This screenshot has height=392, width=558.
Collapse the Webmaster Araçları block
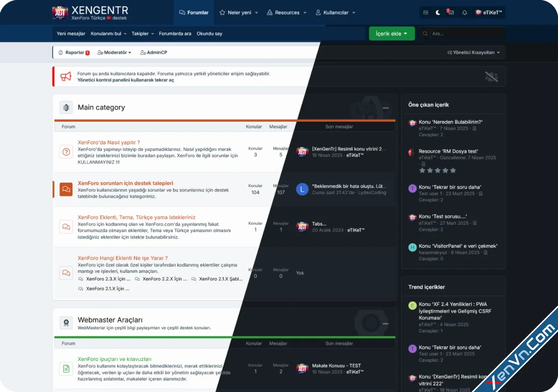point(385,324)
